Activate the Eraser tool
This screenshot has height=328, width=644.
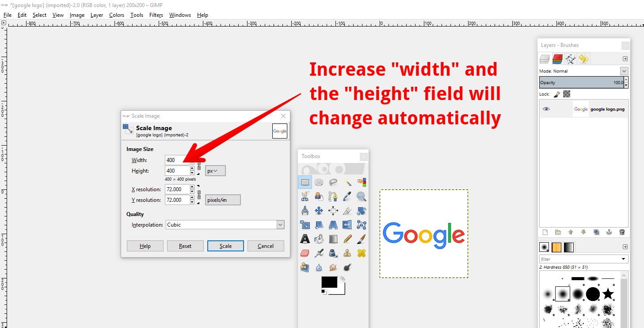[x=305, y=253]
